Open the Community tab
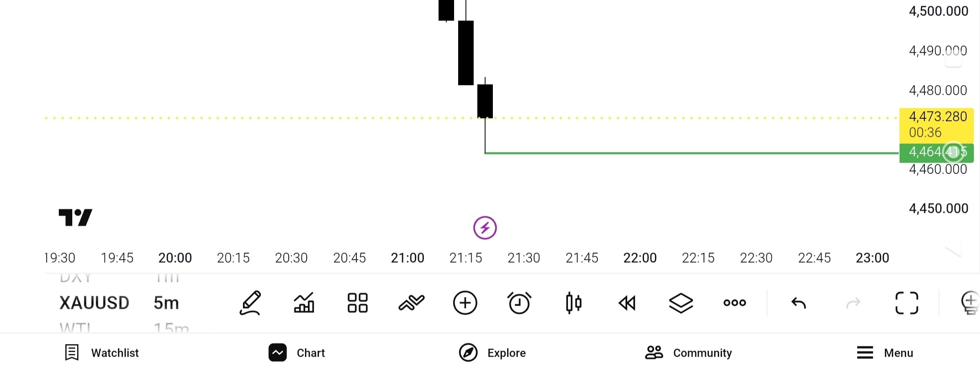This screenshot has height=373, width=980. click(x=688, y=353)
